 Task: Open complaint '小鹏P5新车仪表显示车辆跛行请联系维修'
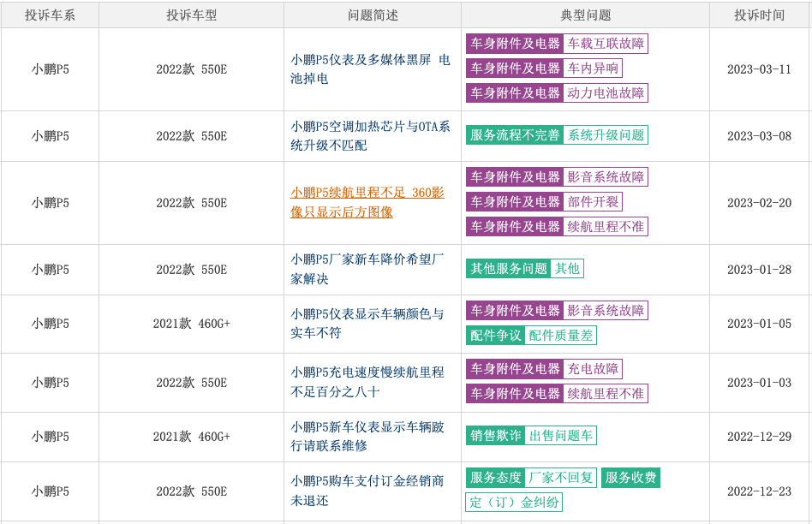[x=367, y=437]
